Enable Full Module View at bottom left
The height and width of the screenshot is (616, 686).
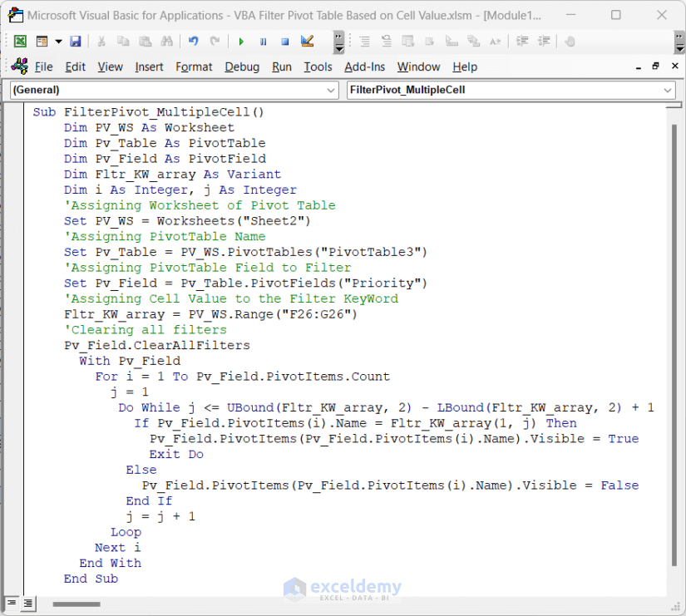28,603
